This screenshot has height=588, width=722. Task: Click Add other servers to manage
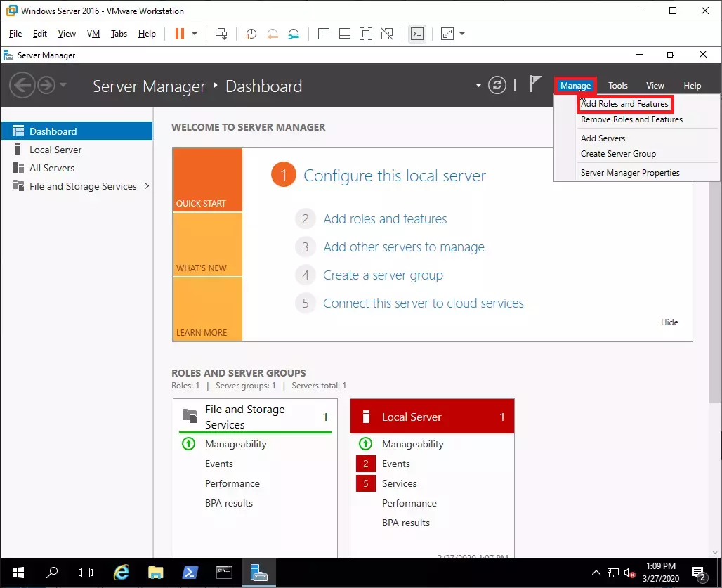(404, 247)
